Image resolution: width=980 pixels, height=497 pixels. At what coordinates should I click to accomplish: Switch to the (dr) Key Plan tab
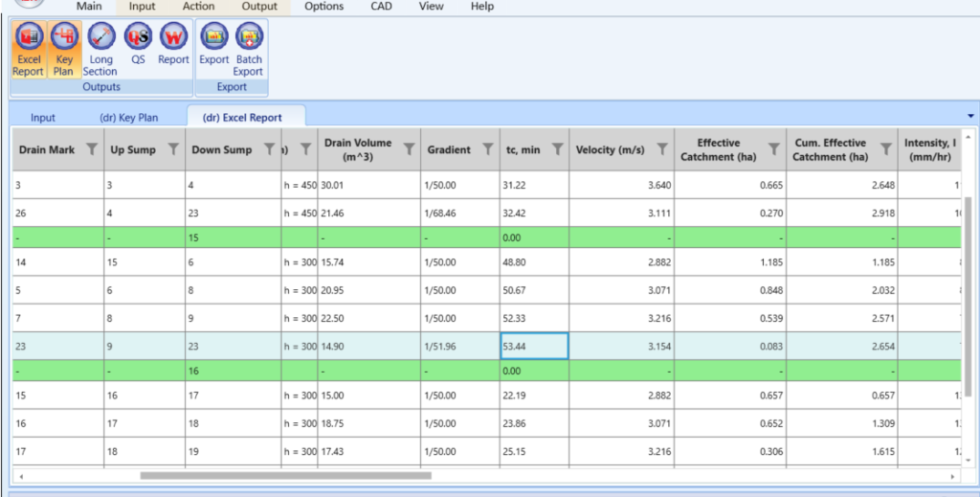point(129,118)
